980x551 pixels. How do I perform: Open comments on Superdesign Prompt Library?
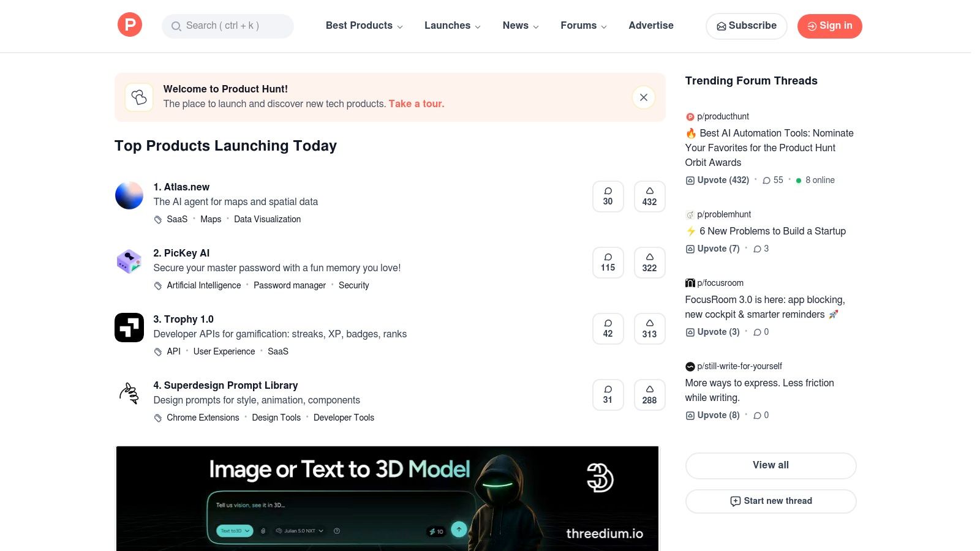(x=608, y=394)
